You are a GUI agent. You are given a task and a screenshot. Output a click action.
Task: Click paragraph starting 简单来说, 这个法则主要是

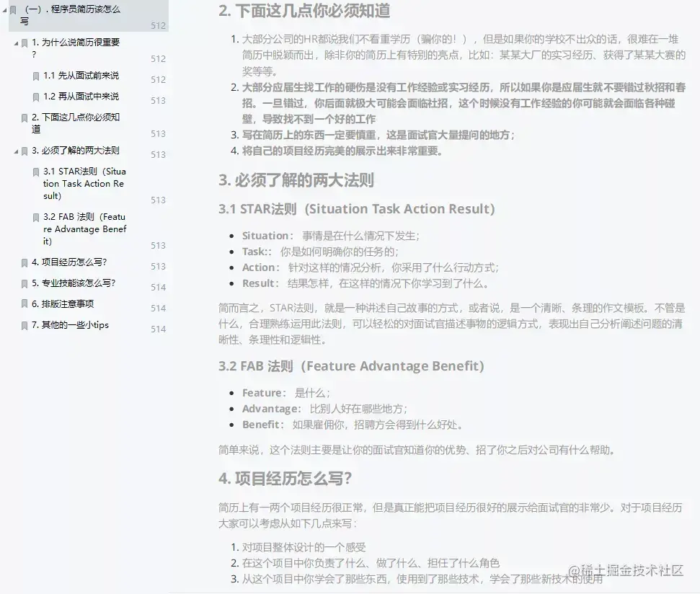click(x=417, y=450)
